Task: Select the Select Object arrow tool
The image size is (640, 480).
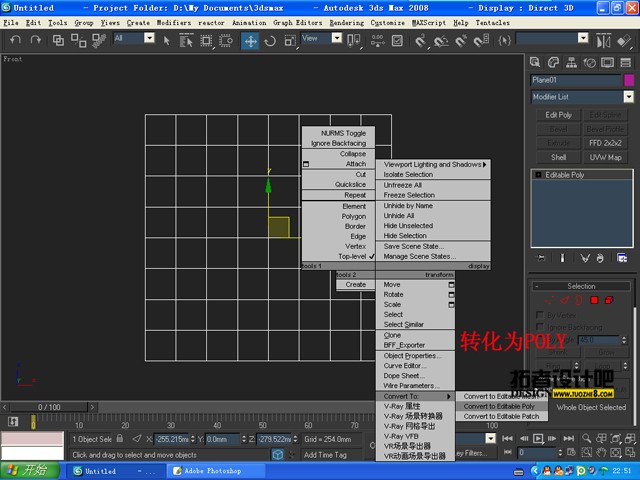Action: tap(166, 40)
